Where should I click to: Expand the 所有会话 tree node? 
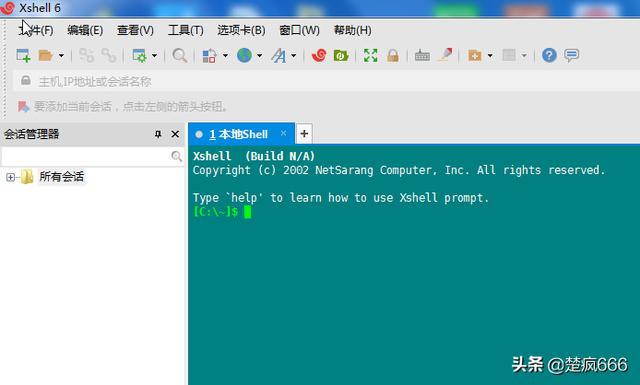click(11, 177)
